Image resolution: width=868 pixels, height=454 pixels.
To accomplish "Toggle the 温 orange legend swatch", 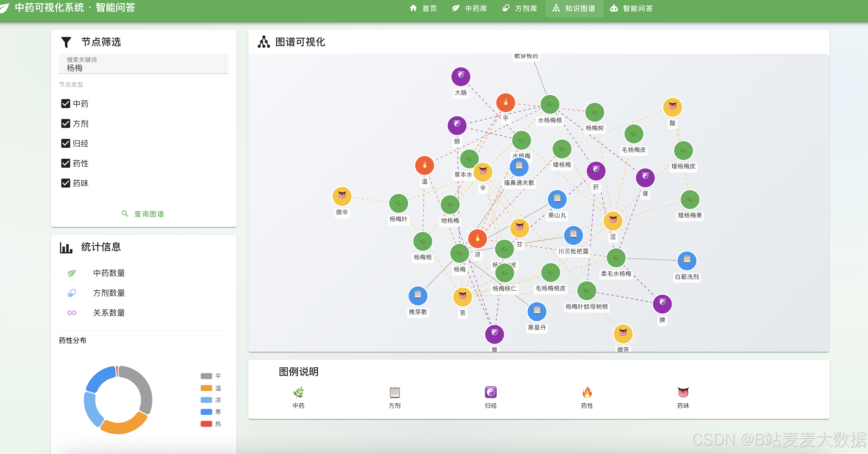I will tap(206, 388).
